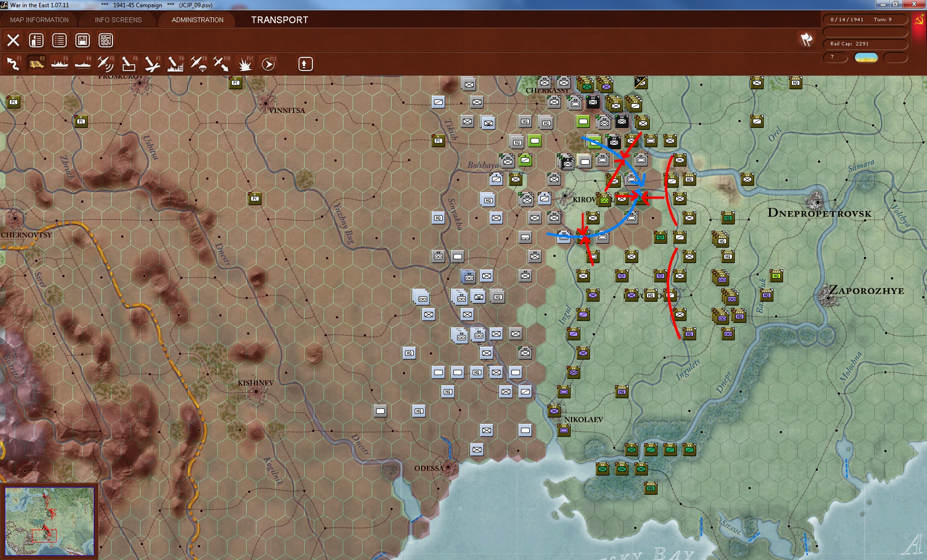927x560 pixels.
Task: Click the Rail Cap: 2291 readout
Action: tap(865, 43)
